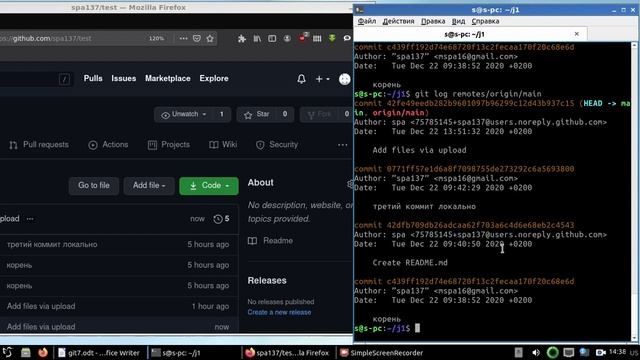Expand commit message ellipsis next to upload
This screenshot has height=360, width=640.
tap(30, 219)
